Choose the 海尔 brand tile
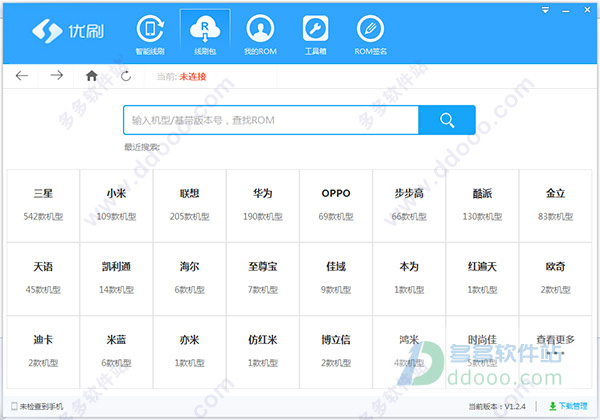The height and width of the screenshot is (420, 600). tap(189, 279)
